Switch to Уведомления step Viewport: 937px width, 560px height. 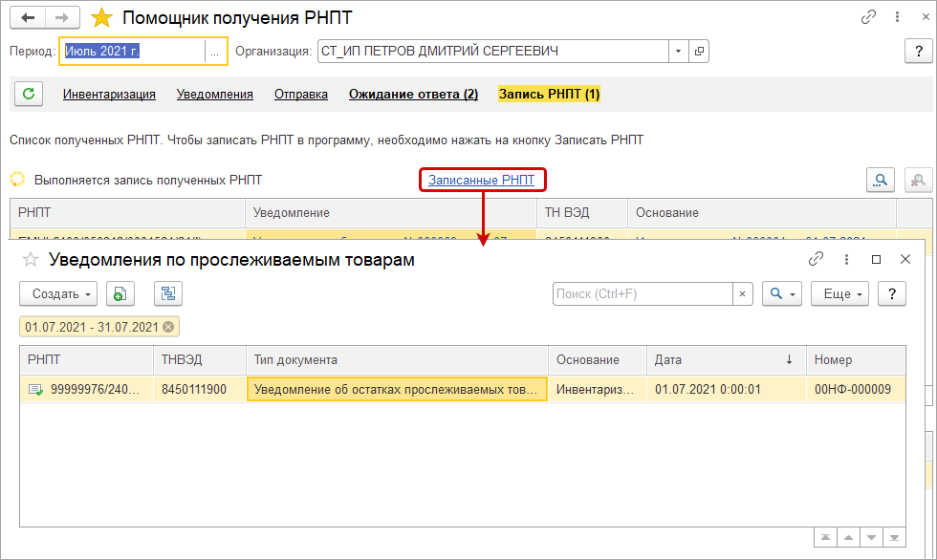[215, 95]
